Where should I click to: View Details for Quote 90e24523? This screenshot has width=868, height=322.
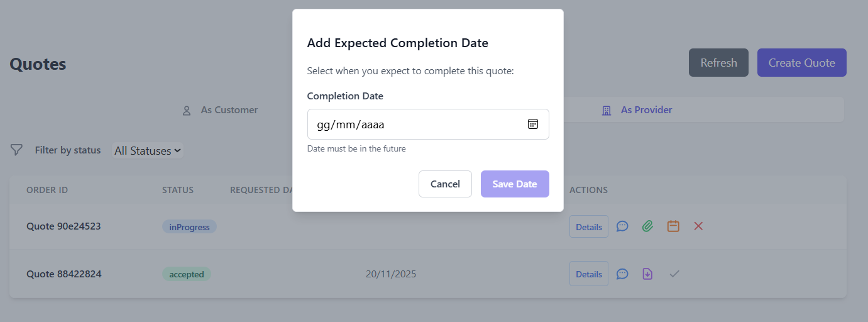click(588, 227)
